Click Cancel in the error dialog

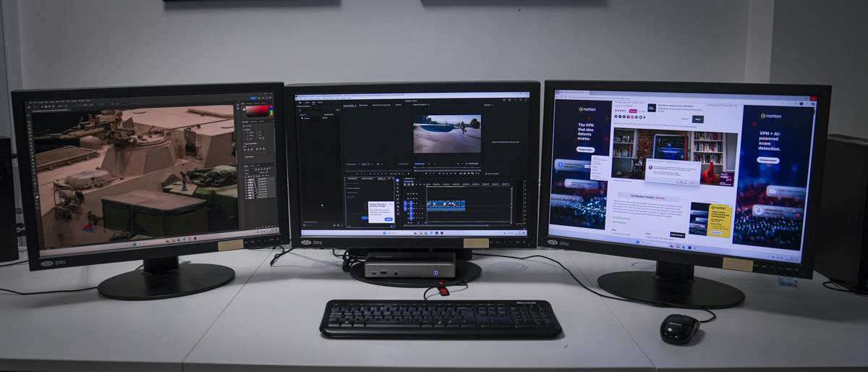pos(692,182)
